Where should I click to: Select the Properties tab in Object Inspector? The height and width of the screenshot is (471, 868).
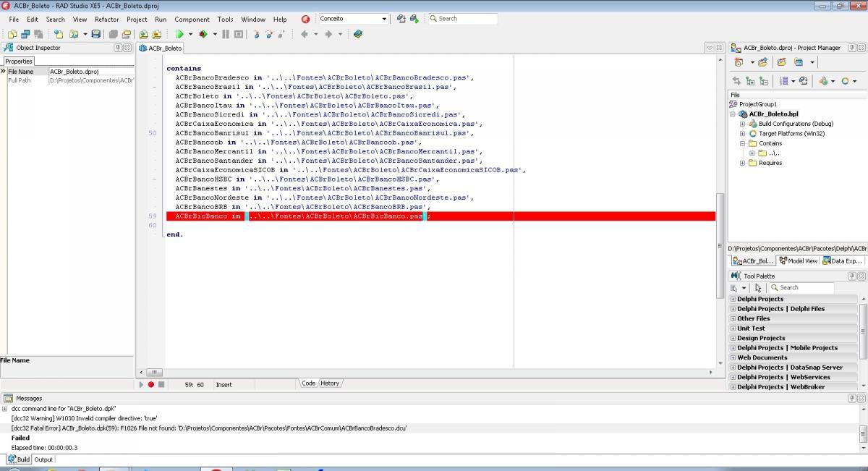19,61
